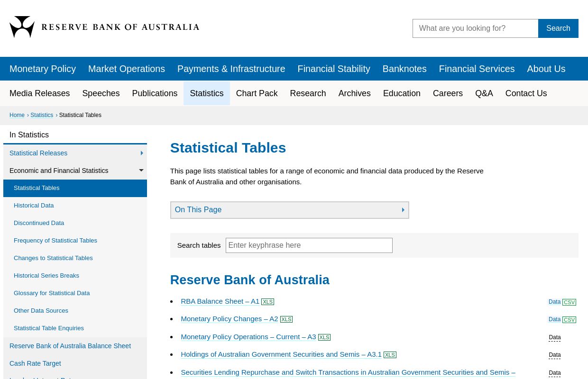The image size is (588, 379).
Task: Open XLS icon for Monetary Policy Changes A2
Action: 286,319
